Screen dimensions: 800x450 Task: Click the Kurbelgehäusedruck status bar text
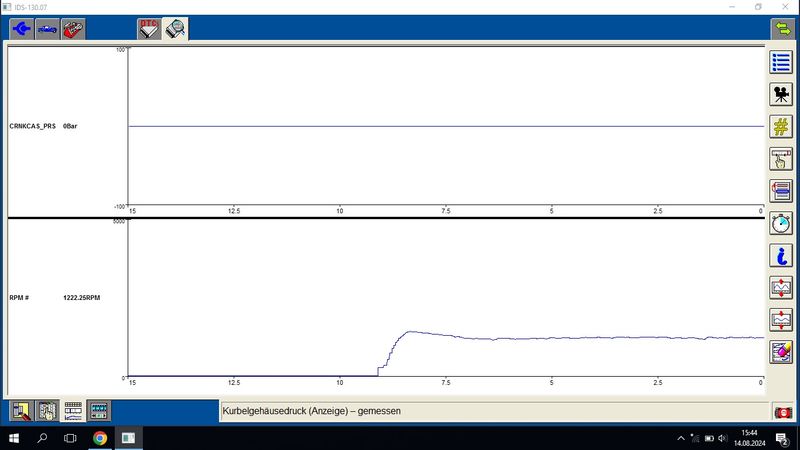point(311,411)
